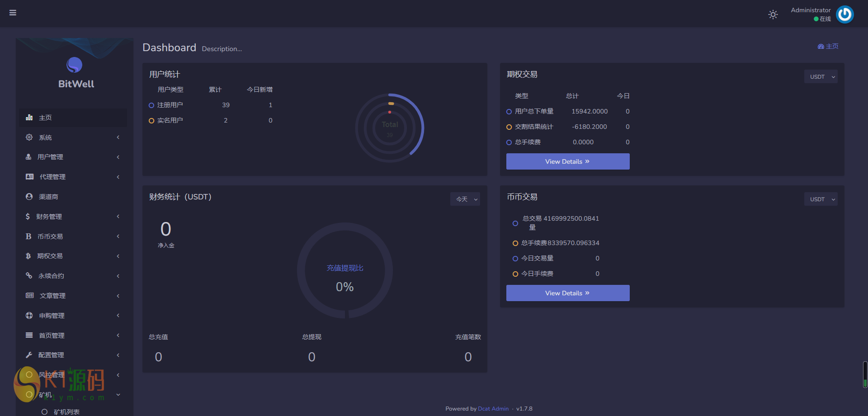Image resolution: width=868 pixels, height=416 pixels.
Task: Click the 系统 gear icon
Action: 29,137
